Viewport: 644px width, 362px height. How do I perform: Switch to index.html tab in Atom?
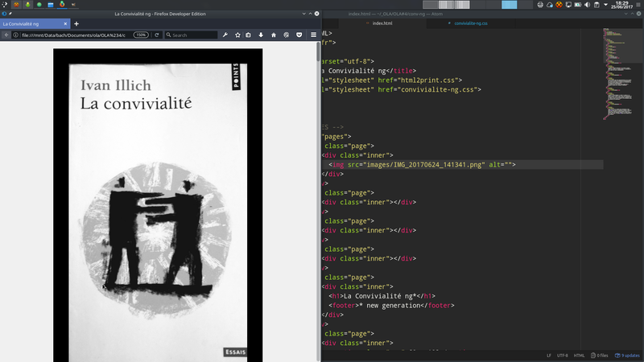pos(382,23)
